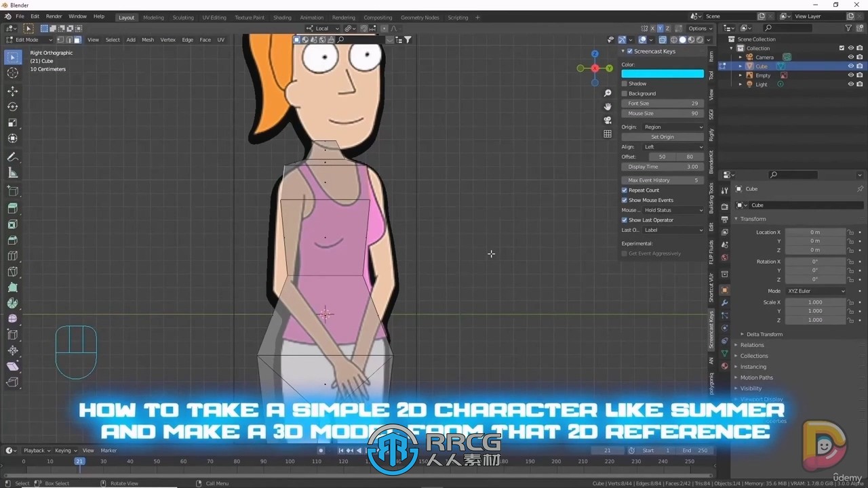Screen dimensions: 868x488
Task: Expand the Relations panel
Action: 751,345
